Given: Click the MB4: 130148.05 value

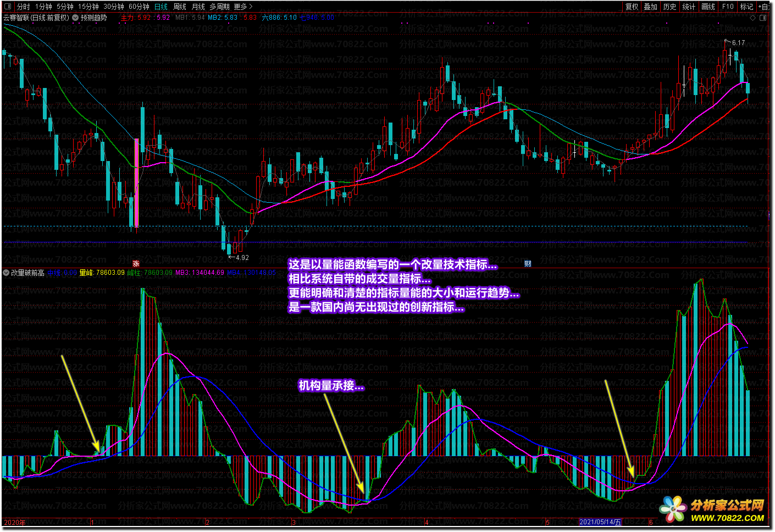Looking at the screenshot, I should pos(252,273).
